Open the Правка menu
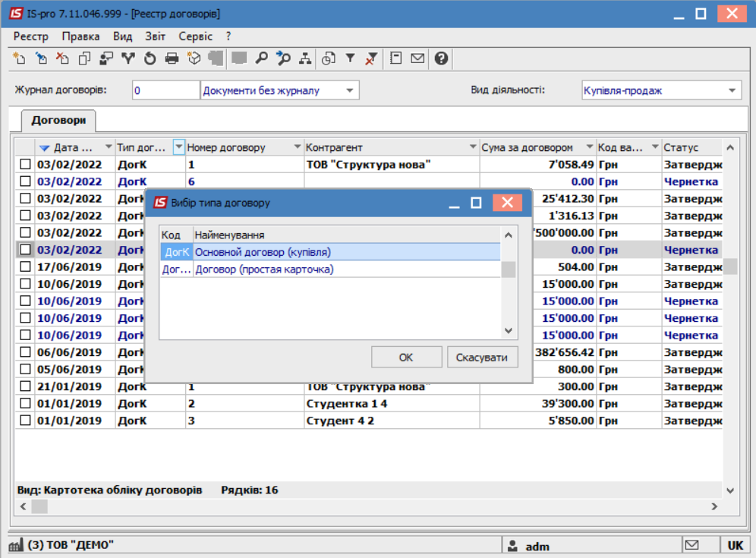The width and height of the screenshot is (756, 558). click(x=80, y=36)
